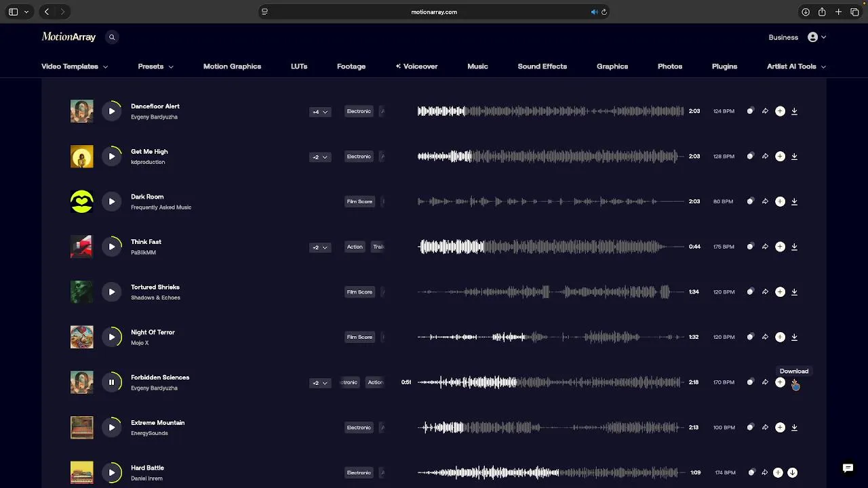Expand +4 versions for Dancefloor Alert
868x488 pixels.
[x=320, y=112]
